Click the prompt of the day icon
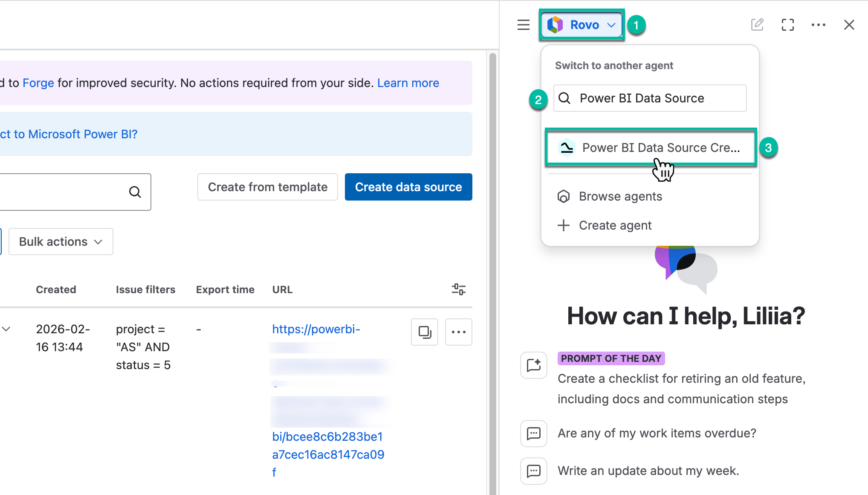 (534, 365)
